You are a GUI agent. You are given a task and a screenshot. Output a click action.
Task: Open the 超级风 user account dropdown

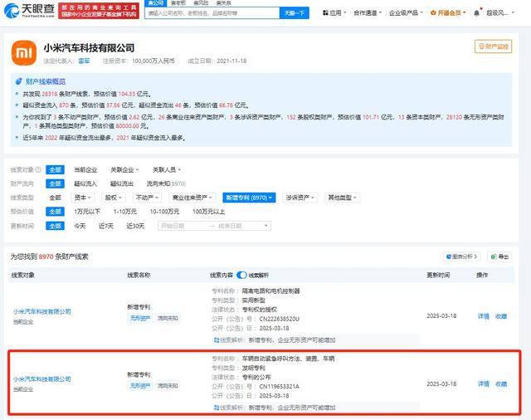pos(500,13)
